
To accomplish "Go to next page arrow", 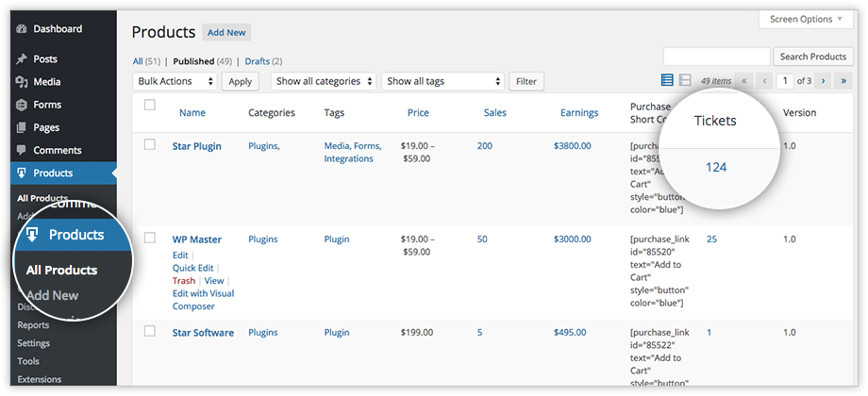I will (x=823, y=81).
